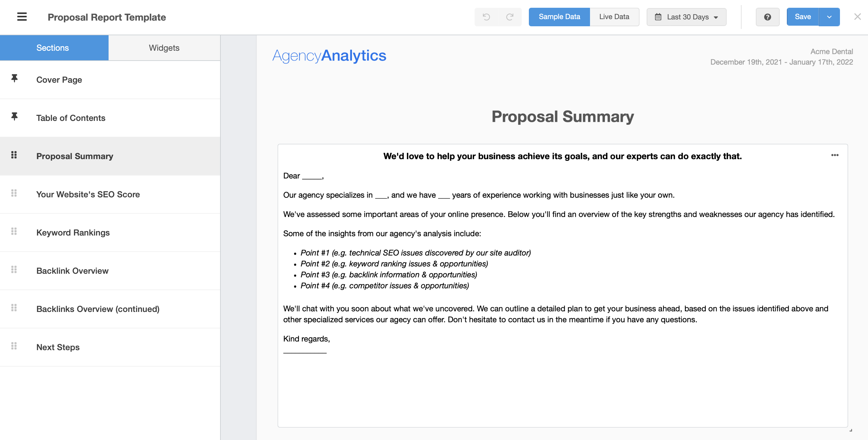Switch to the Widgets tab

coord(164,47)
